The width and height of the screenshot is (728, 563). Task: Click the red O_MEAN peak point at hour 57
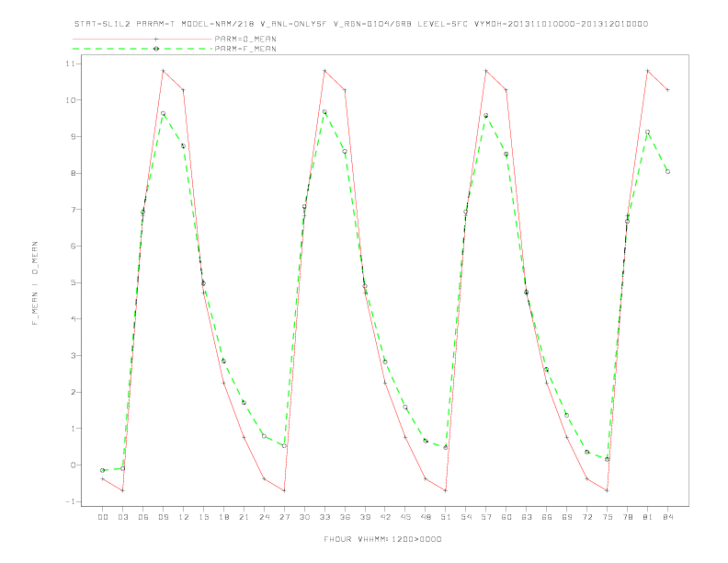pyautogui.click(x=486, y=71)
